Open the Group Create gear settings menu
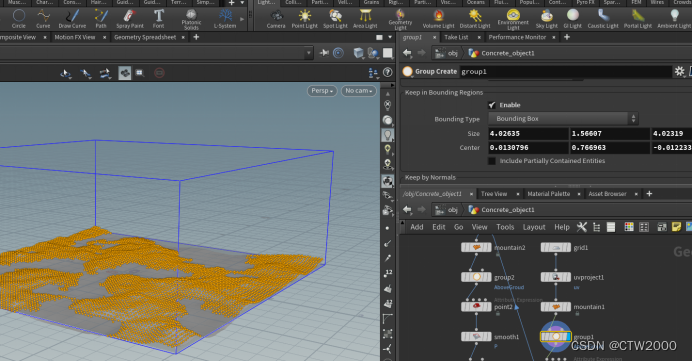The height and width of the screenshot is (361, 693). [679, 71]
